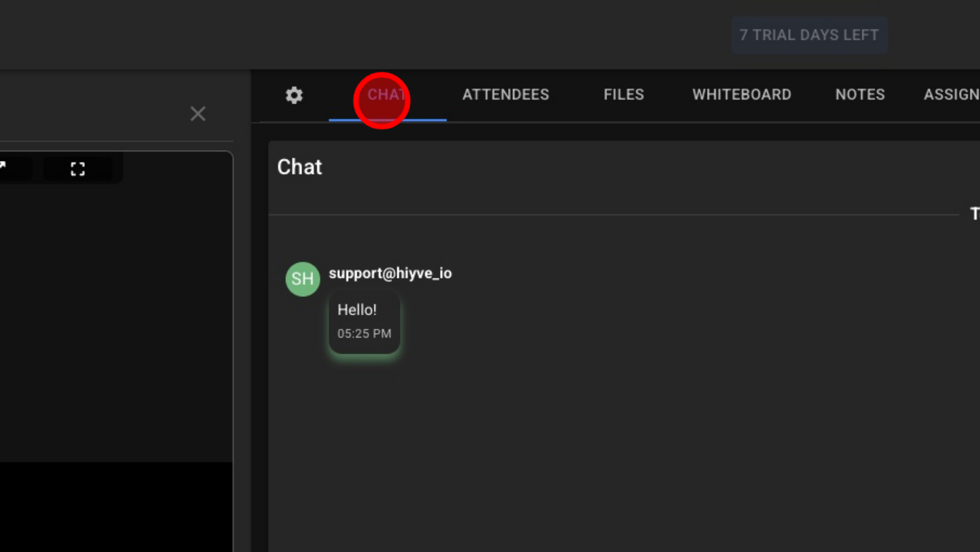Select the Hello! message text
Screen dimensions: 980x552
click(x=357, y=310)
